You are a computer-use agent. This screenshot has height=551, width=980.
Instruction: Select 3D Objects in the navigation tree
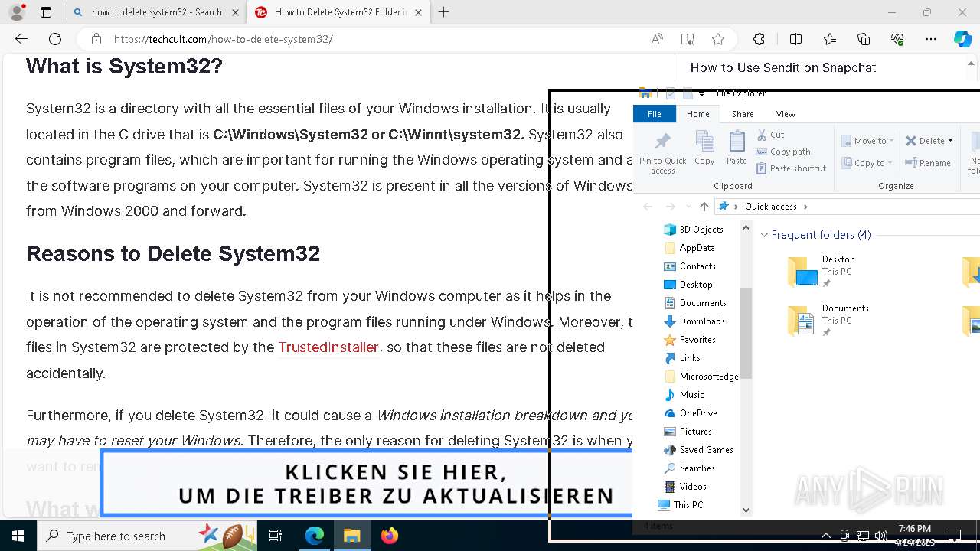tap(693, 230)
